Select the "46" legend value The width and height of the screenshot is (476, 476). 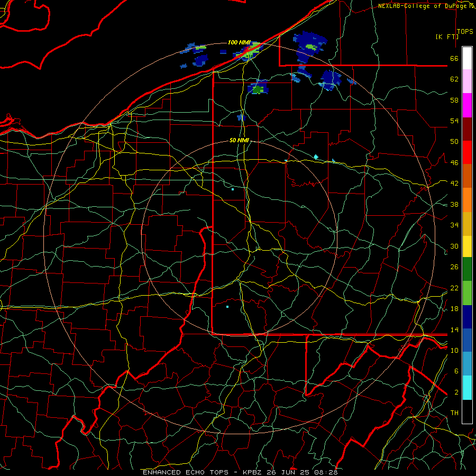coord(454,163)
